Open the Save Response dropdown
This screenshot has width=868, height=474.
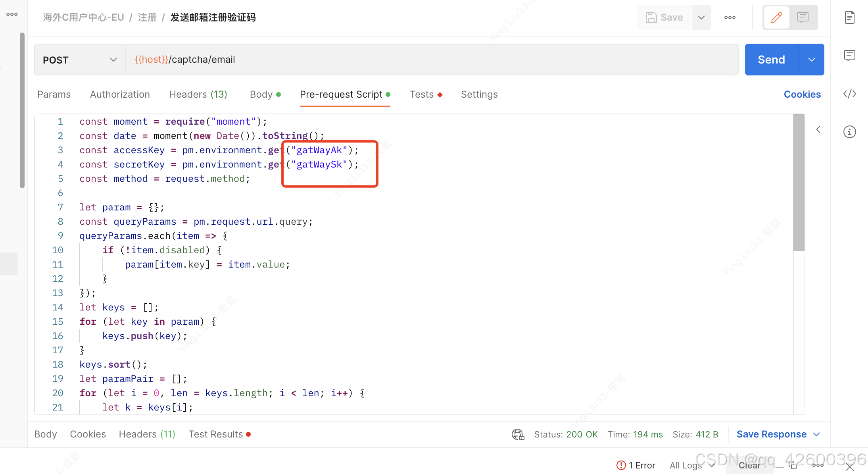click(778, 434)
